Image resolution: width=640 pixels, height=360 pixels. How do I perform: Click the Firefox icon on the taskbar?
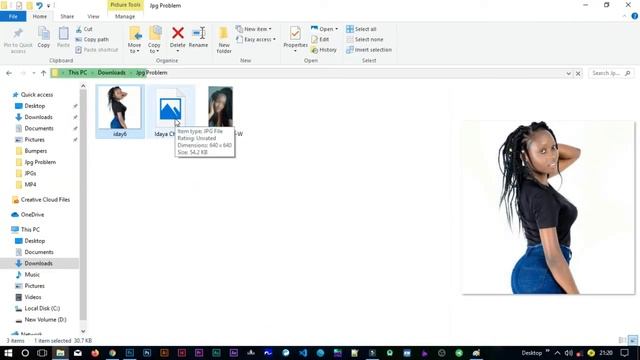point(95,353)
